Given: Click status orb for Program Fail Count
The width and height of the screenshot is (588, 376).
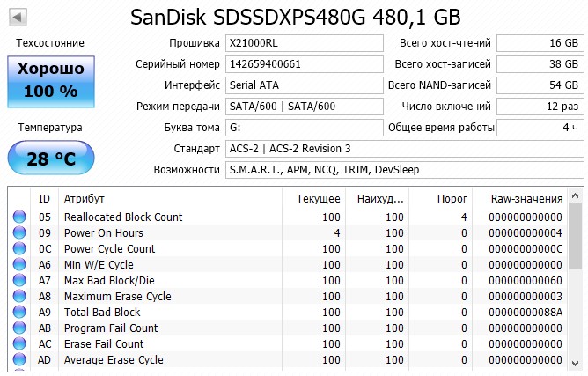Looking at the screenshot, I should pos(19,328).
